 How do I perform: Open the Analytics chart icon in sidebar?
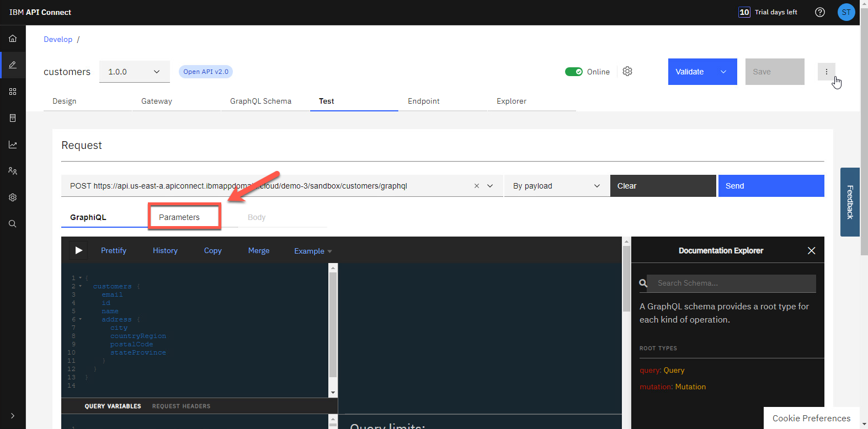[x=13, y=144]
